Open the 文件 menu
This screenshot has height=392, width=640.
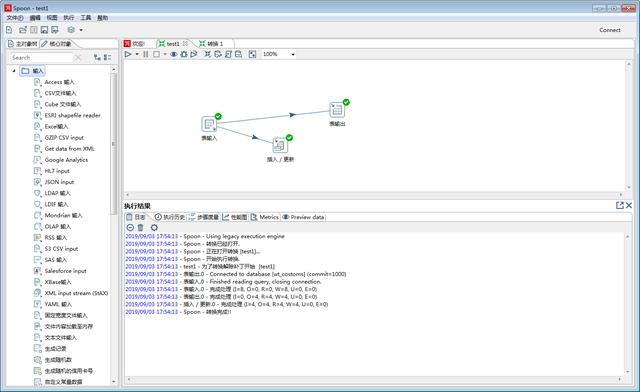click(x=15, y=18)
